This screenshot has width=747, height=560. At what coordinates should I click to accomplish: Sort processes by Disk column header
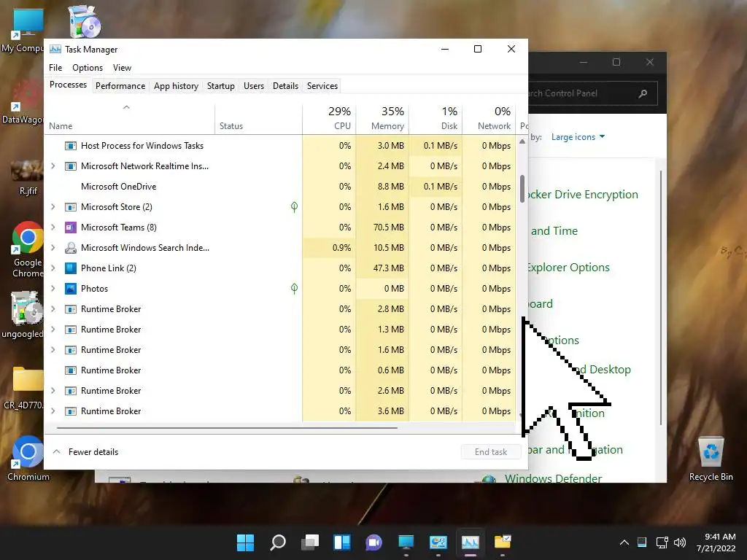(436, 118)
